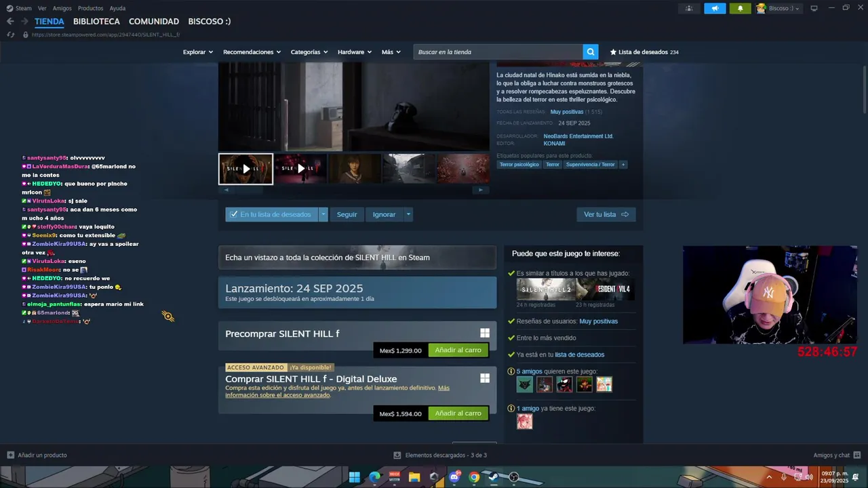Viewport: 868px width, 488px height.
Task: Open NeoBards Entertainment Ltd. developer link
Action: [578, 136]
